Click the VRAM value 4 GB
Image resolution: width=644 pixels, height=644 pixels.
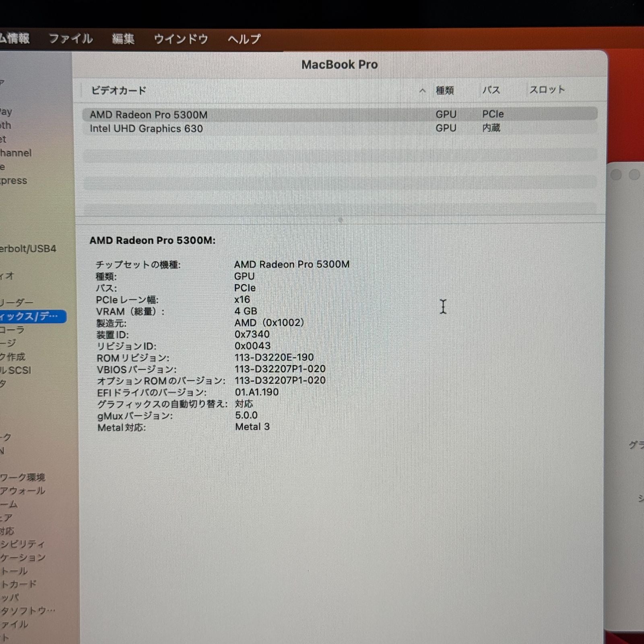point(246,311)
